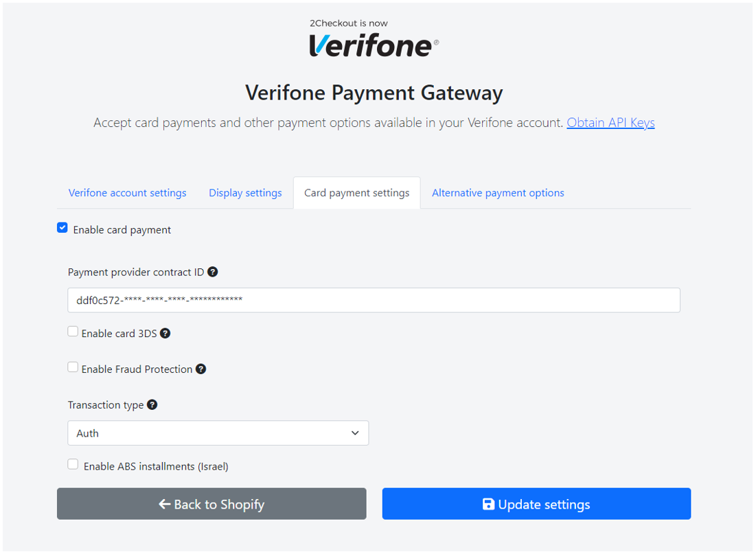
Task: Expand the dropdown chevron in the Auth select
Action: pos(355,433)
